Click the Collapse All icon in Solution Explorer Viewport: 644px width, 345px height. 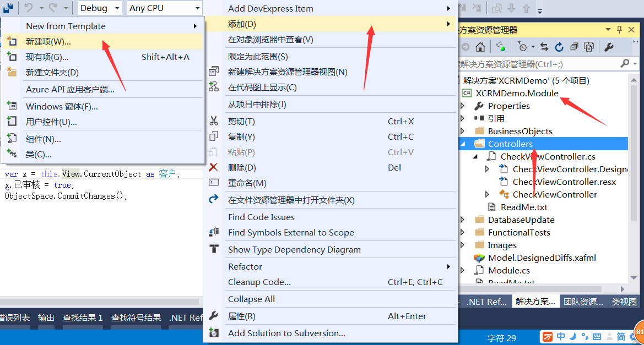(x=574, y=47)
